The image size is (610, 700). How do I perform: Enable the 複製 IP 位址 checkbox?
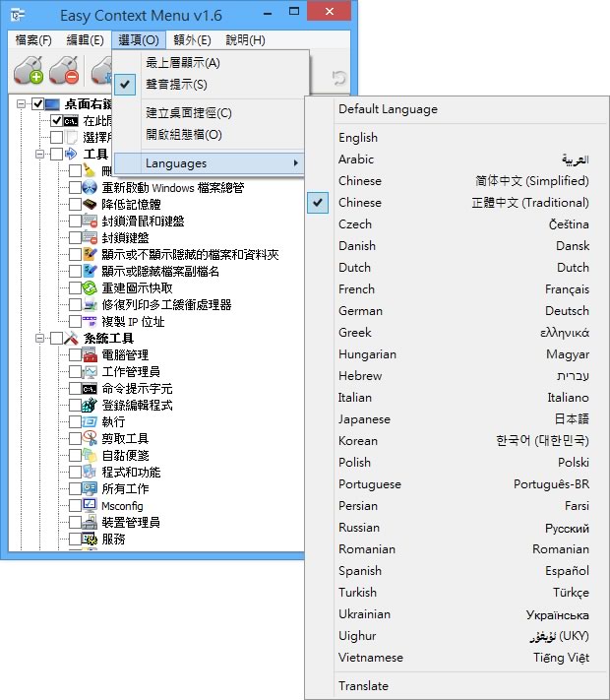[x=75, y=321]
